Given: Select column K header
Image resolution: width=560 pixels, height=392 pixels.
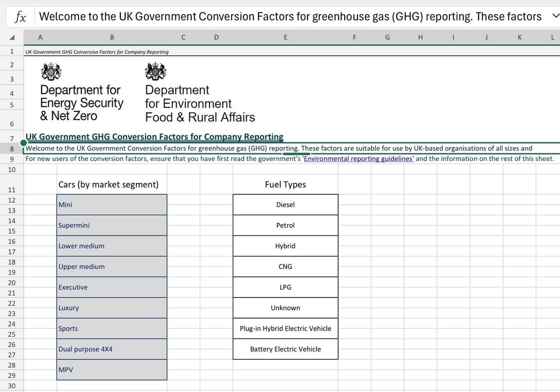Looking at the screenshot, I should (519, 37).
